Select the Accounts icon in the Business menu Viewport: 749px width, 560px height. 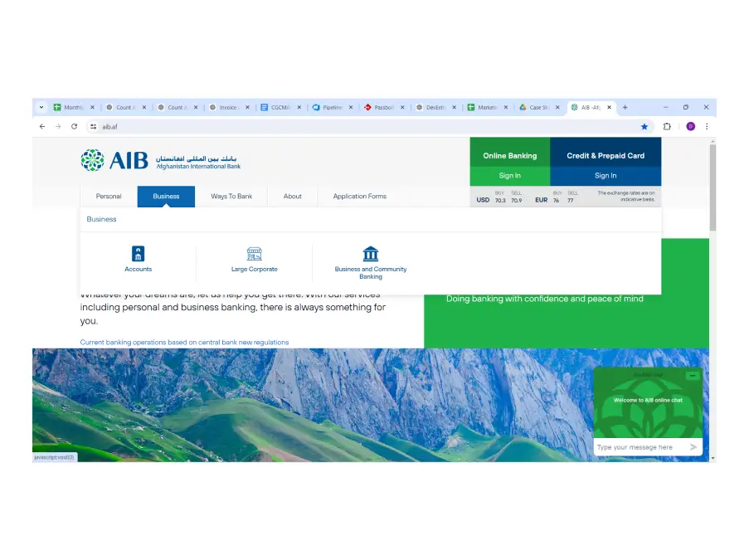[138, 256]
